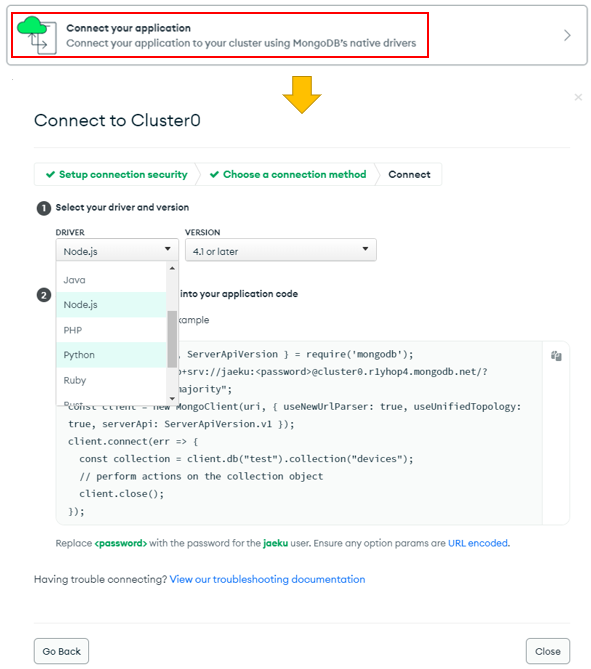The width and height of the screenshot is (591, 669).
Task: Open the URL encoded link
Action: (x=478, y=543)
